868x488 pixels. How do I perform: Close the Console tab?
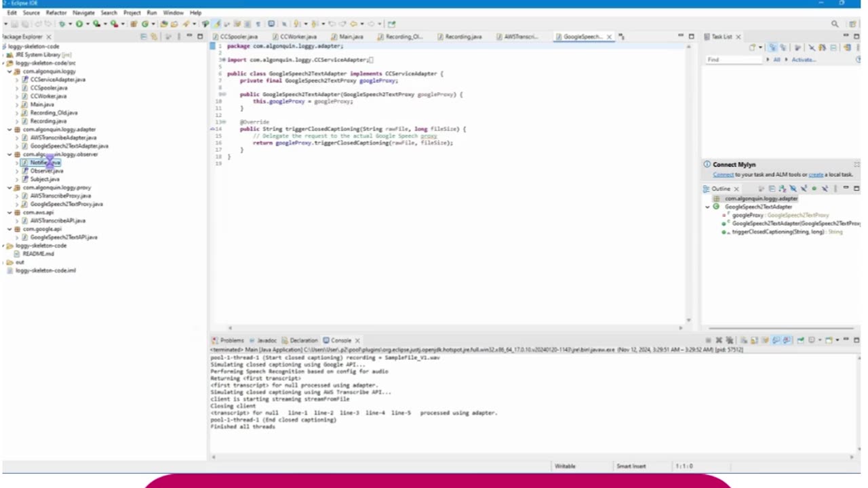(x=357, y=340)
